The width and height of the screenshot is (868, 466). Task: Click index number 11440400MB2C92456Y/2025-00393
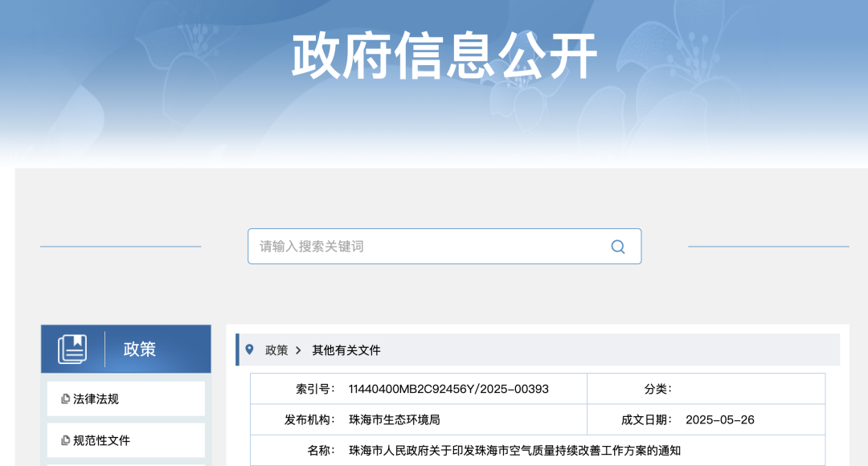[x=448, y=389]
